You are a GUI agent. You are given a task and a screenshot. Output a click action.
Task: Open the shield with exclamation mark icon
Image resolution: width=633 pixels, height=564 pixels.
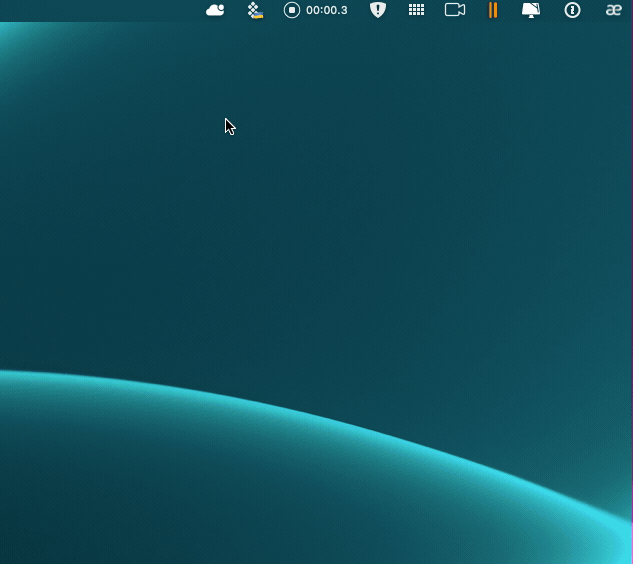click(378, 10)
